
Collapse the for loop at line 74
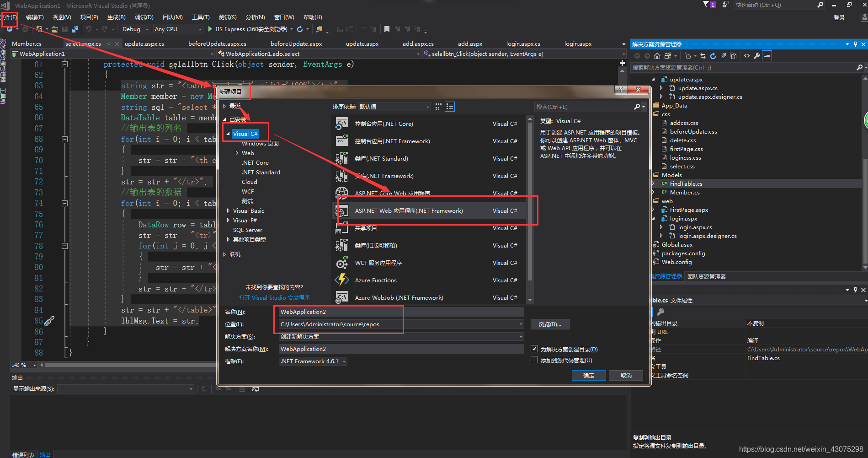[64, 203]
